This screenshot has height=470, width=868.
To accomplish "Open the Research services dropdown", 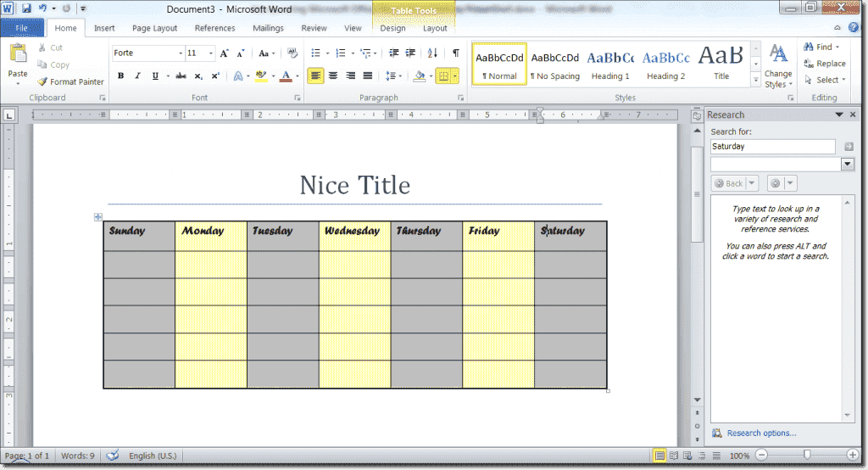I will pos(848,164).
